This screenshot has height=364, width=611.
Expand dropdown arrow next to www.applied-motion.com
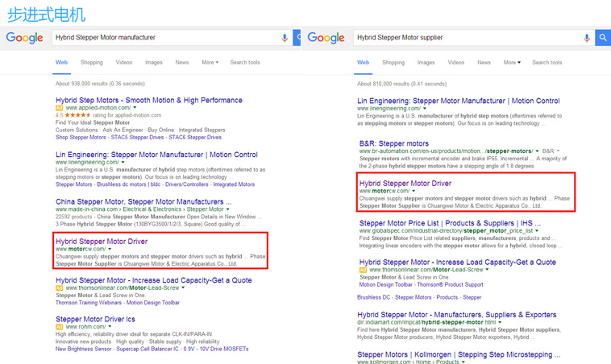135,108
